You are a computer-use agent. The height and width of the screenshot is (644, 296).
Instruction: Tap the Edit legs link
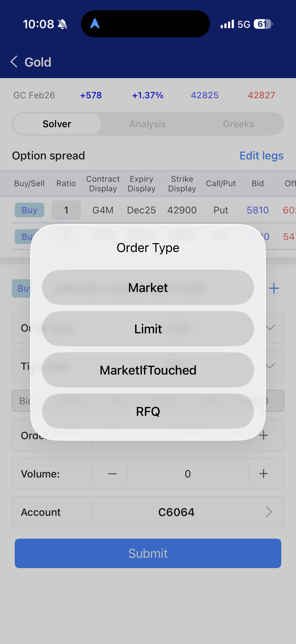click(261, 156)
